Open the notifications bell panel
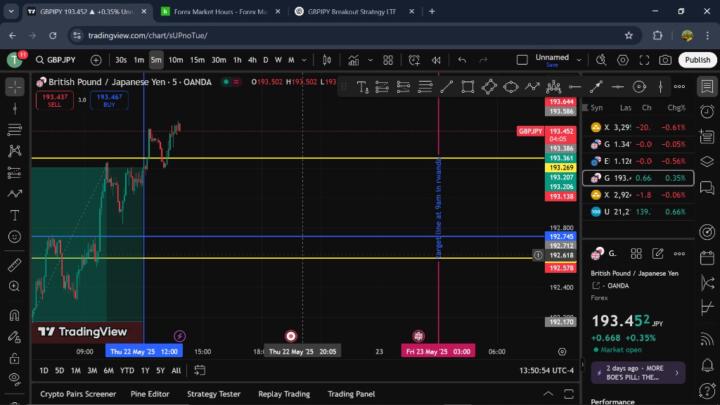The width and height of the screenshot is (720, 405). coord(707,366)
